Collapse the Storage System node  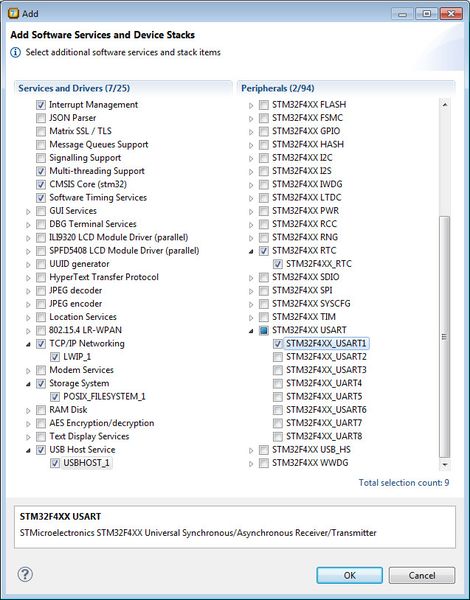tap(28, 384)
